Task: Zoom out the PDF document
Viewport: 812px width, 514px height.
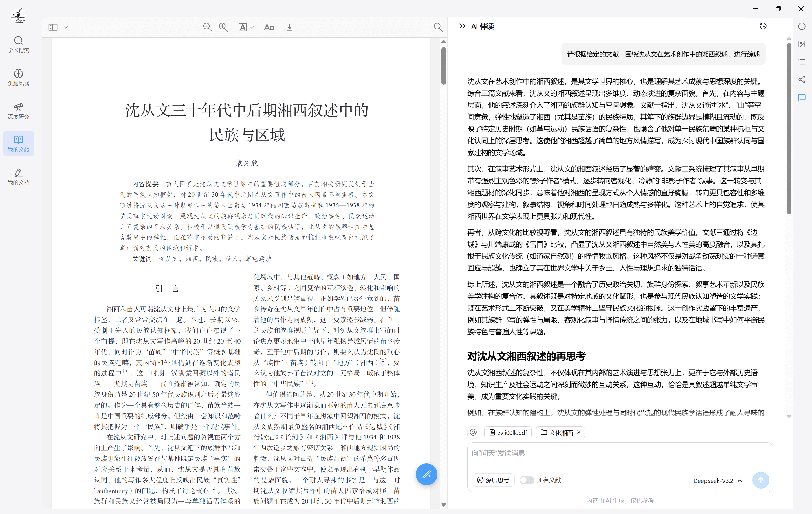Action: click(x=207, y=27)
